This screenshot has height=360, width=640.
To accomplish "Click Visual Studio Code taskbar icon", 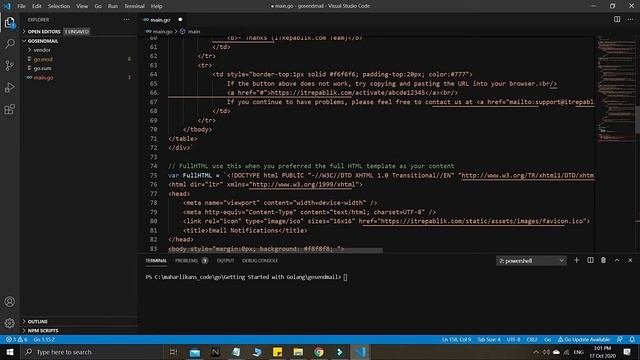I will pyautogui.click(x=360, y=352).
